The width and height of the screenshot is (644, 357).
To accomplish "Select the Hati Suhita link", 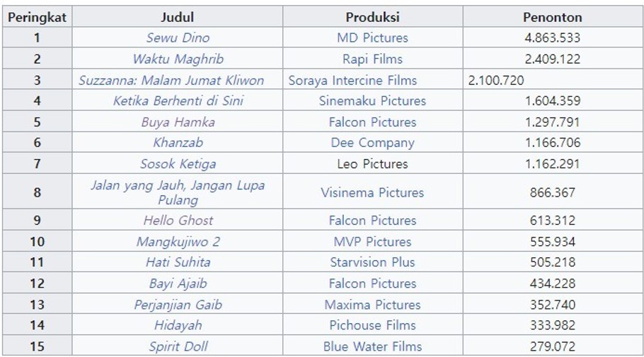I will [178, 262].
